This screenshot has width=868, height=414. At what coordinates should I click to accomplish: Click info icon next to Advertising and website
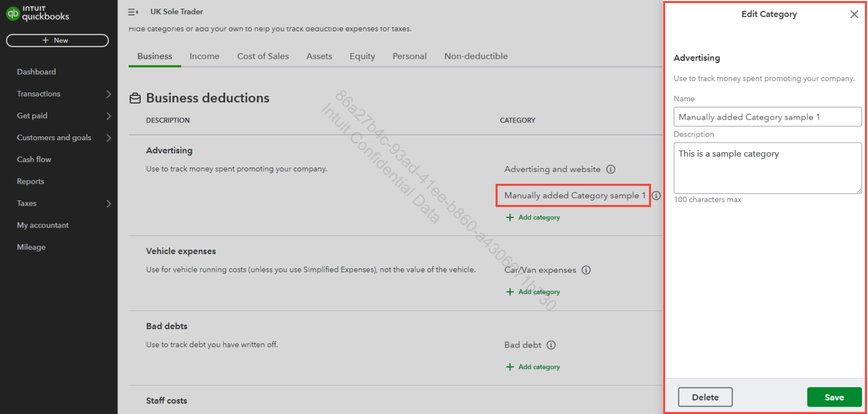tap(611, 169)
